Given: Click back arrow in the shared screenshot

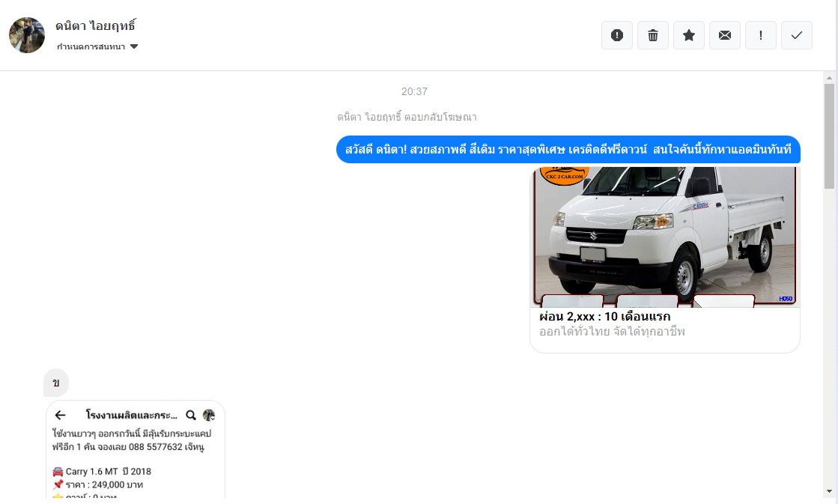Looking at the screenshot, I should (61, 416).
